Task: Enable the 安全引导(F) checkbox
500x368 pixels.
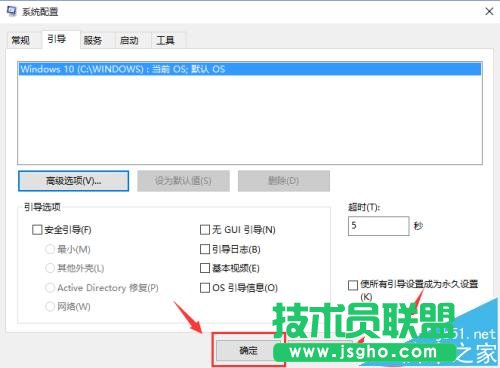Action: (37, 230)
